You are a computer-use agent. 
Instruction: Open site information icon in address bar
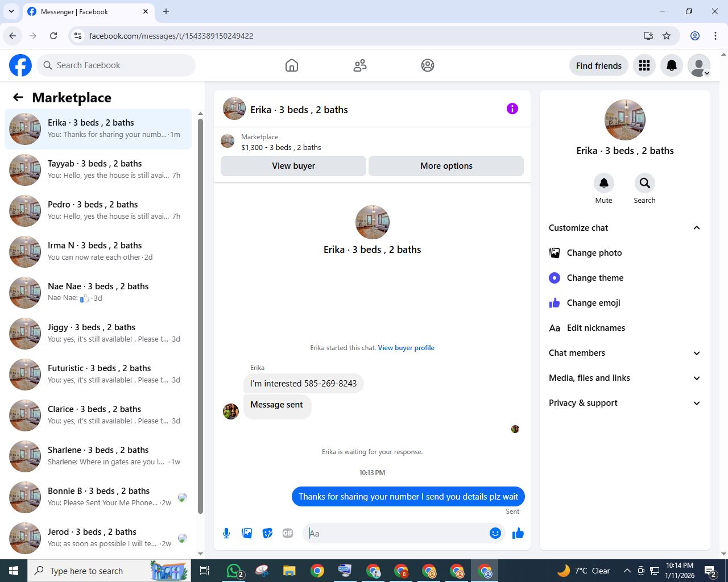pyautogui.click(x=78, y=36)
